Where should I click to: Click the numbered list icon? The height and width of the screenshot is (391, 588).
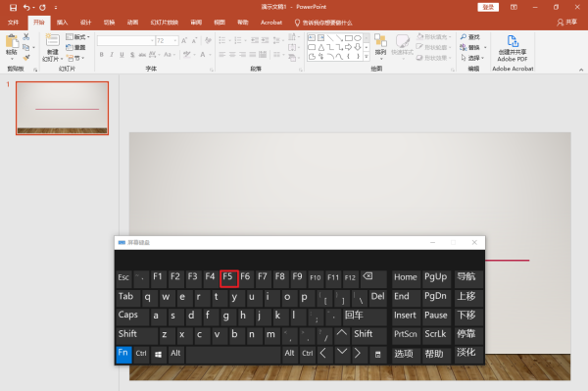[237, 40]
